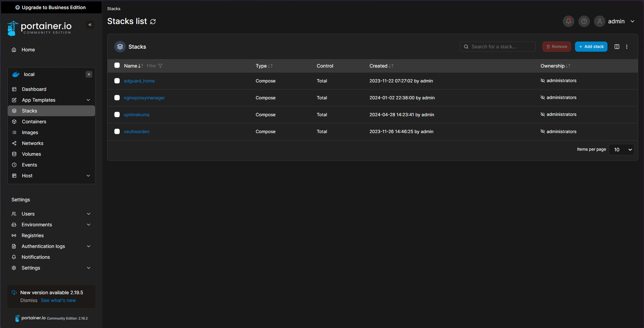
Task: Open the help icon
Action: click(x=584, y=21)
